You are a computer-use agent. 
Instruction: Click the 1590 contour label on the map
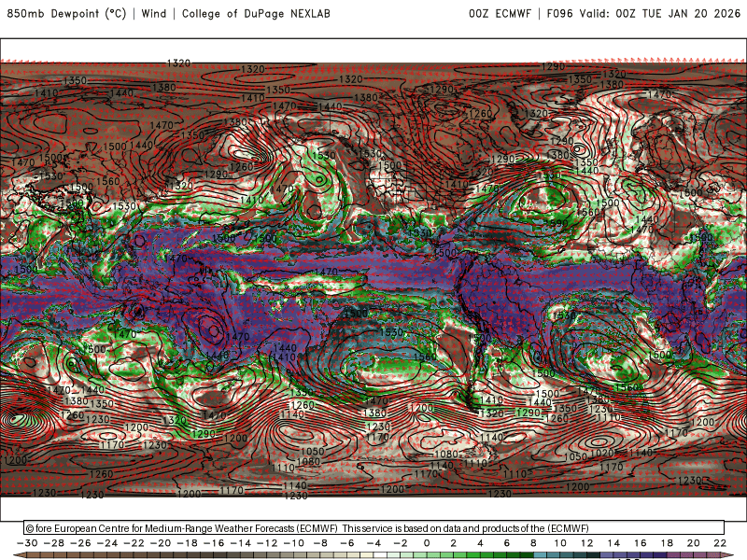point(557,222)
